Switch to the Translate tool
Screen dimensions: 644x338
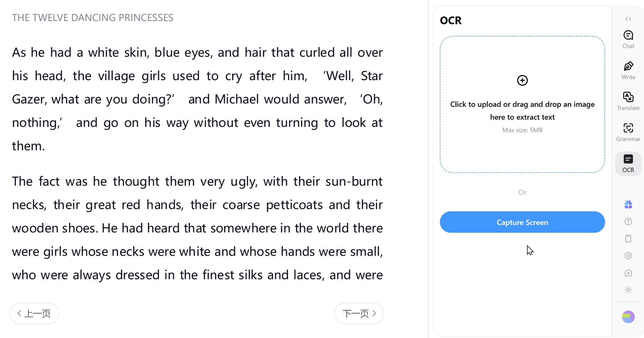628,101
